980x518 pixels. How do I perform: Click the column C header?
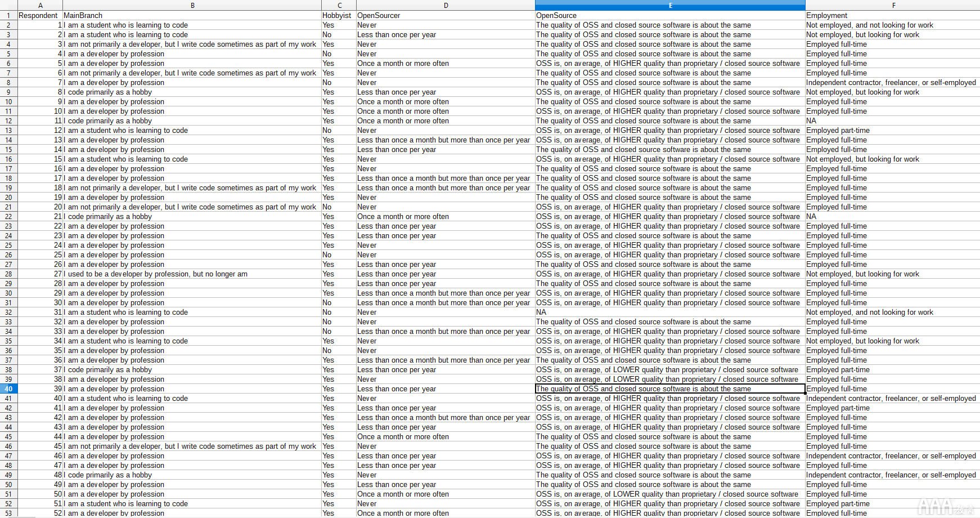pos(339,5)
